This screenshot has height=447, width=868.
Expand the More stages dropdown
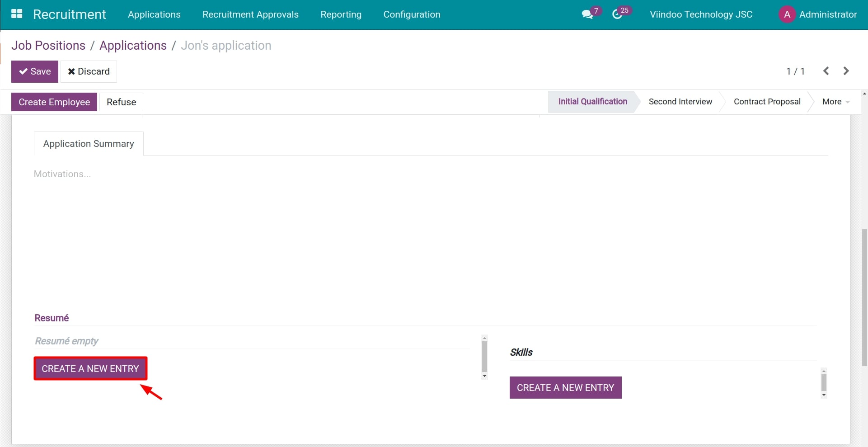coord(835,102)
